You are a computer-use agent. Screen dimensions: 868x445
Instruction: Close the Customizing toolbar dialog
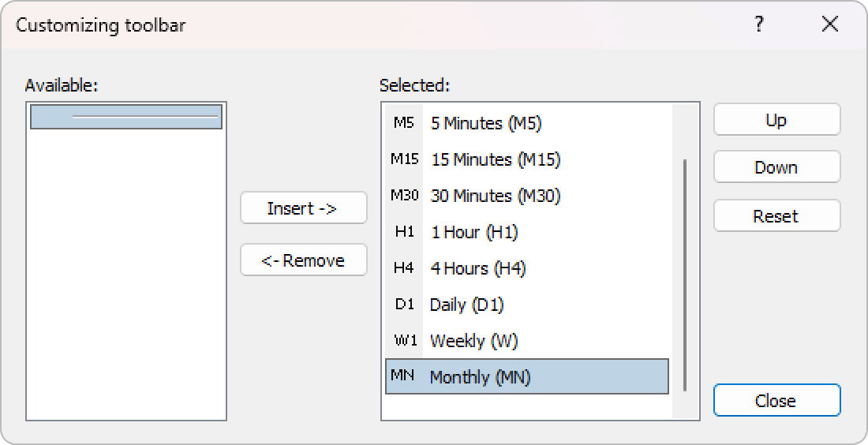pyautogui.click(x=776, y=400)
